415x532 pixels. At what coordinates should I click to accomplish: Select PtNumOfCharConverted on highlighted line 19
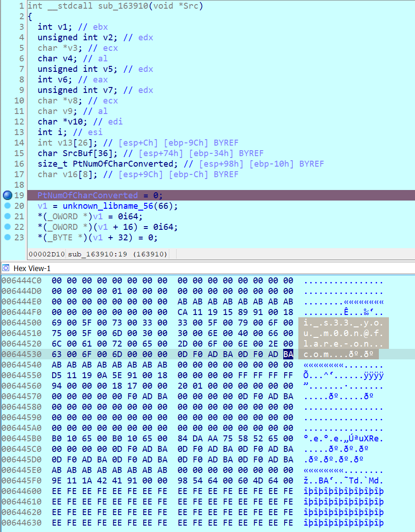click(87, 195)
